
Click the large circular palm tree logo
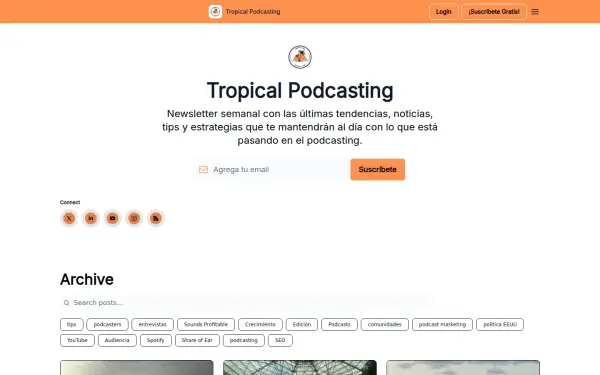coord(300,57)
